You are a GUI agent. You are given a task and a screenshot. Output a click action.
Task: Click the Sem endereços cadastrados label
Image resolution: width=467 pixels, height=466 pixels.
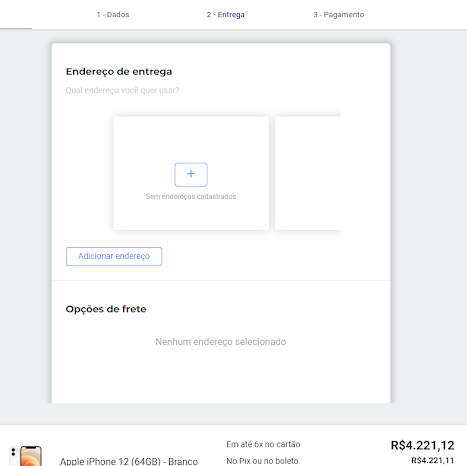pos(191,196)
